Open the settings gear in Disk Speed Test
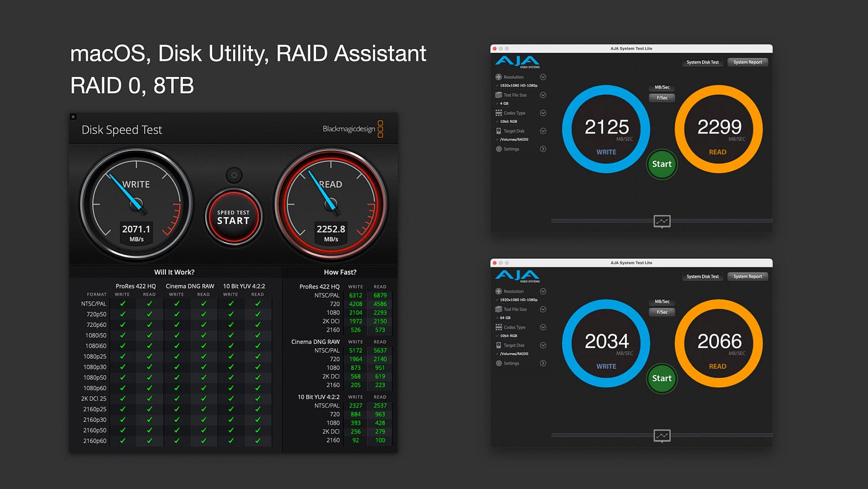The image size is (868, 489). click(234, 175)
